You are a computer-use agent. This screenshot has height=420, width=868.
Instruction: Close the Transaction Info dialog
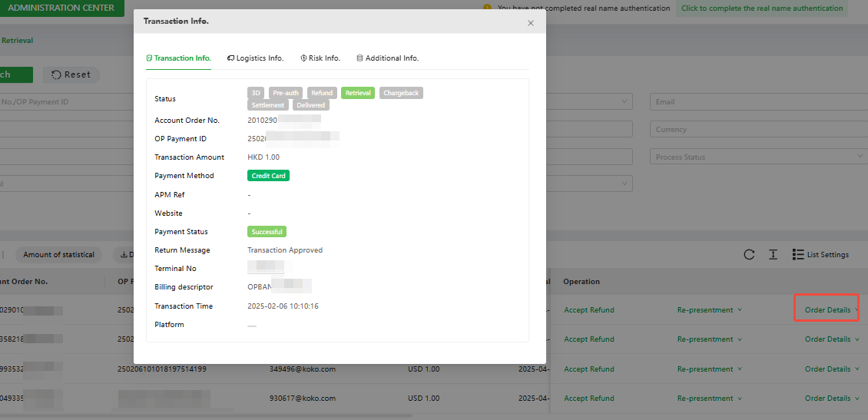coord(530,23)
